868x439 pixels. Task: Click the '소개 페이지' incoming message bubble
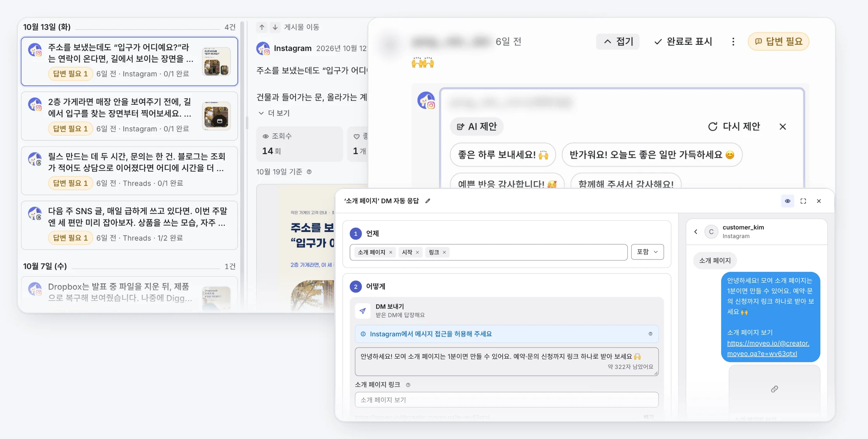tap(715, 261)
